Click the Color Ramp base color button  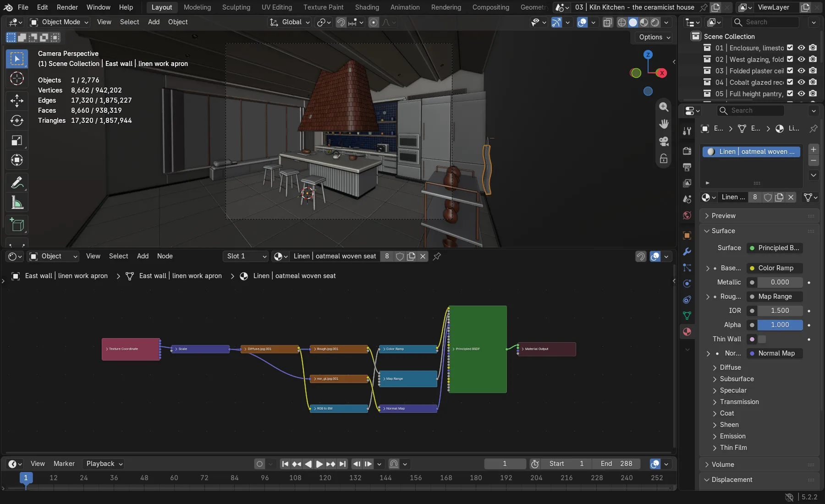click(775, 268)
